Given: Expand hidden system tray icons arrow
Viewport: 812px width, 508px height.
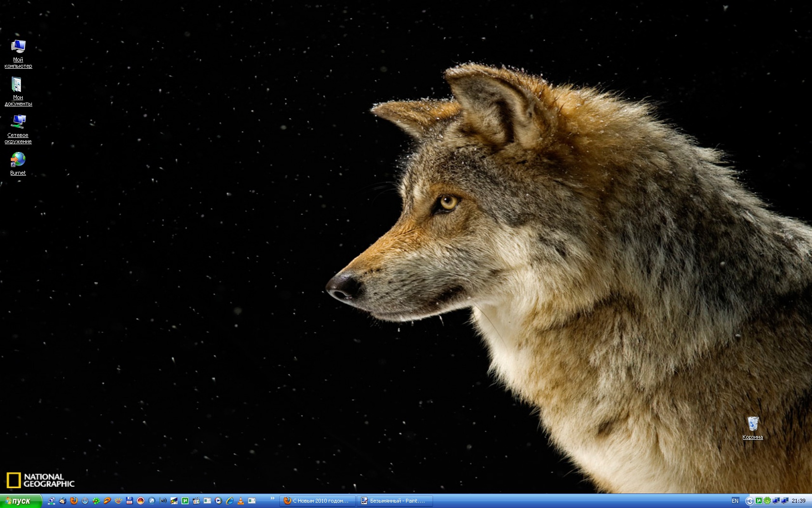Looking at the screenshot, I should click(749, 501).
